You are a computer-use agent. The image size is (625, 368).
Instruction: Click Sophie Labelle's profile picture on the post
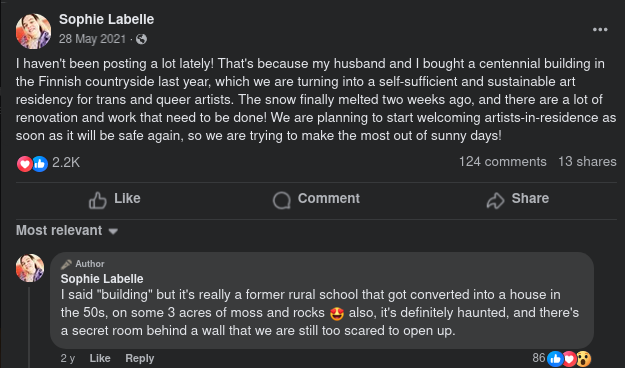pyautogui.click(x=33, y=31)
